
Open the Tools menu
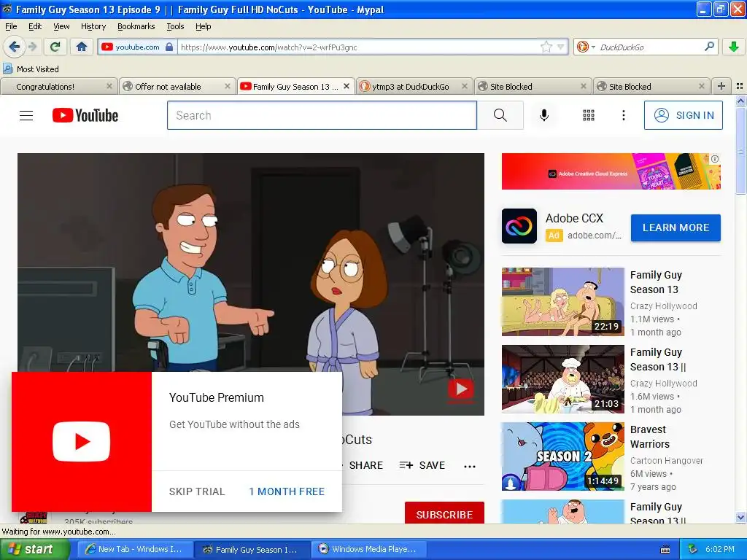(175, 26)
